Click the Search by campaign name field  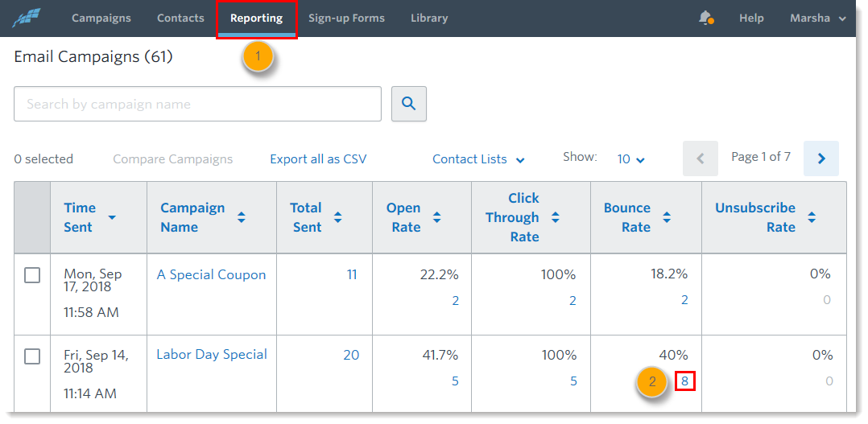197,103
